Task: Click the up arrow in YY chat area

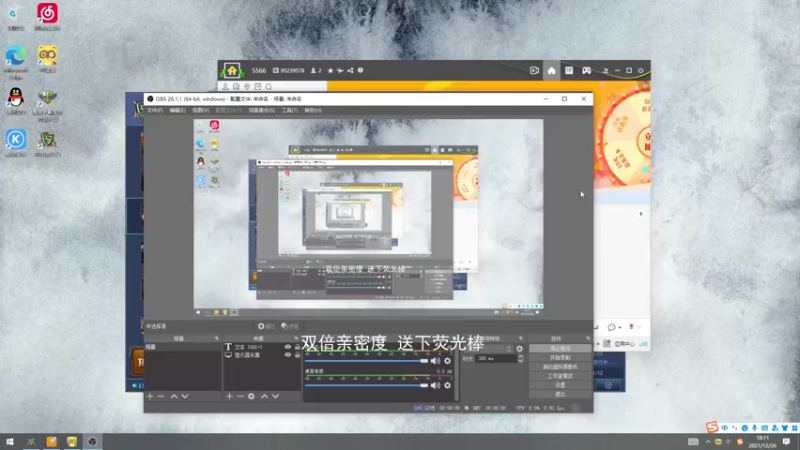Action: tap(641, 214)
